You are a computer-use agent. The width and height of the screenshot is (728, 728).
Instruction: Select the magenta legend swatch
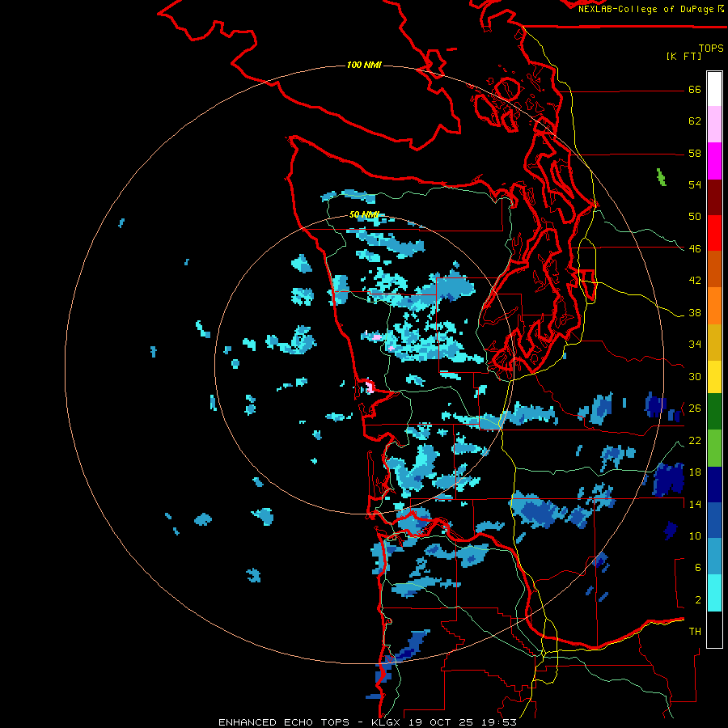714,161
